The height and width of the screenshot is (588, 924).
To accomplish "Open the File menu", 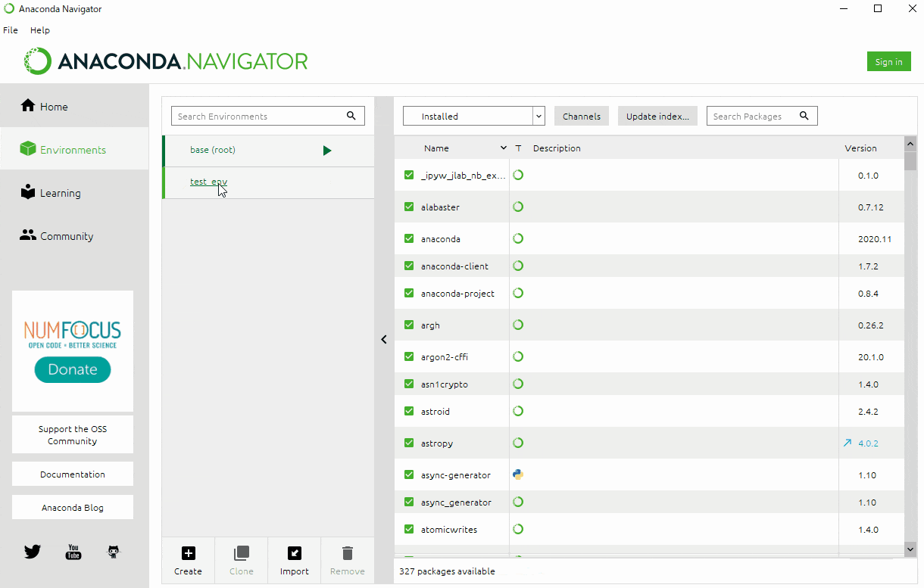I will [x=10, y=30].
